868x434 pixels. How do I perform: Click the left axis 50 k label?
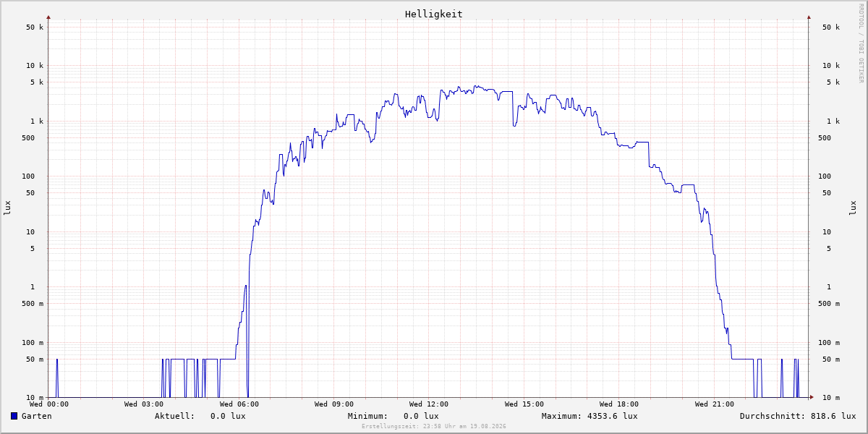tap(35, 27)
